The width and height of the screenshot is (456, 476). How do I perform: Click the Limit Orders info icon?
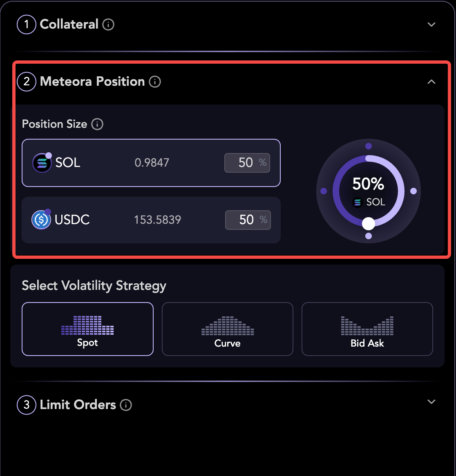coord(126,405)
